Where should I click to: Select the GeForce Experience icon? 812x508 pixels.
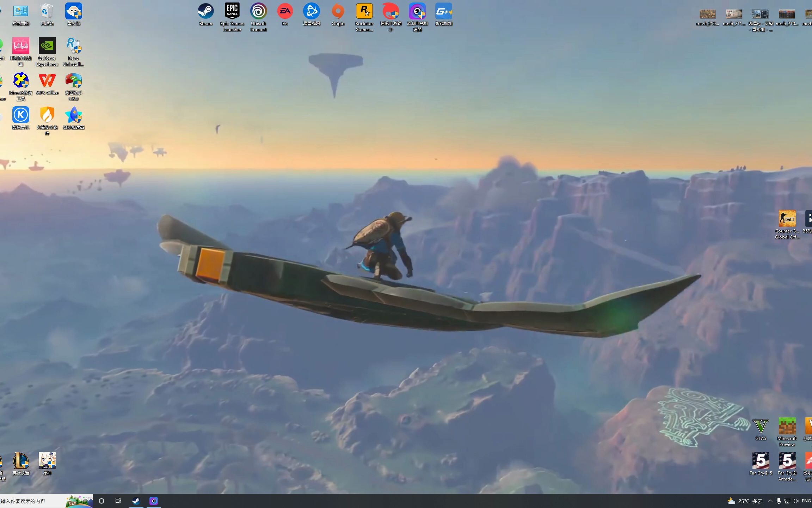click(x=47, y=46)
